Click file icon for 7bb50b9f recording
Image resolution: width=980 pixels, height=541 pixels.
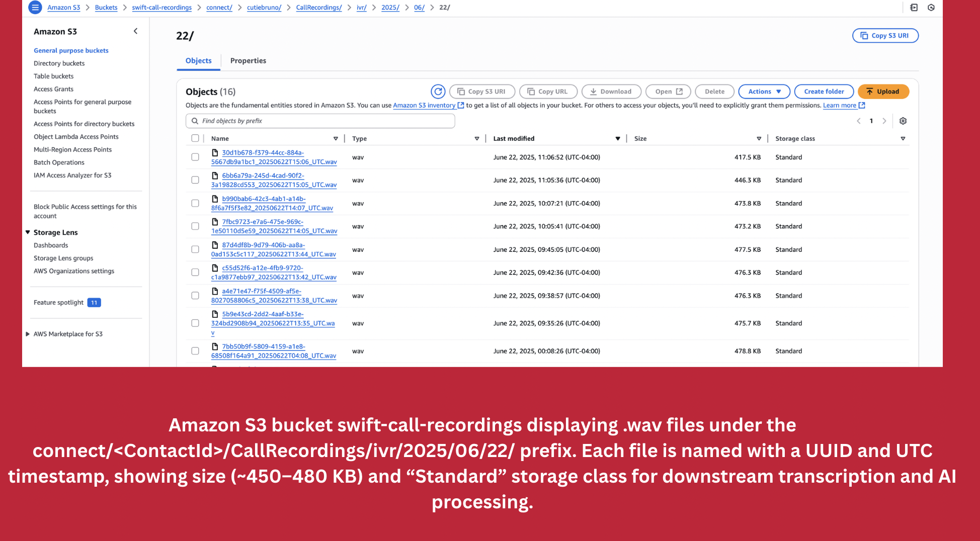point(215,347)
